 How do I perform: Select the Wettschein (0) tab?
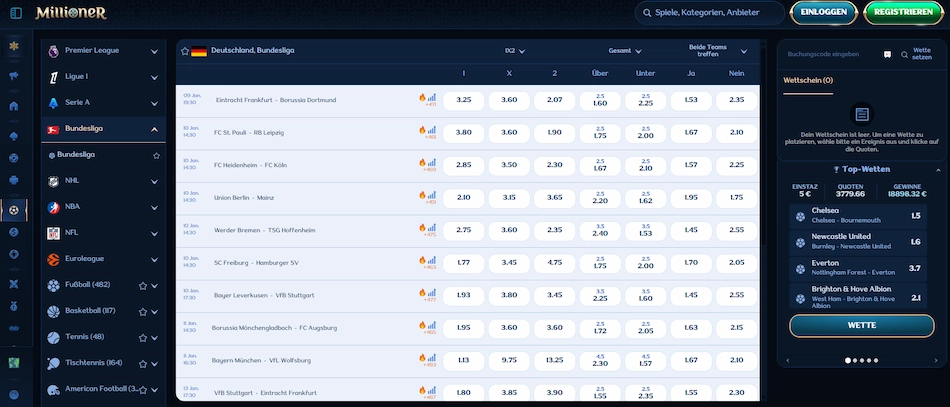tap(808, 81)
